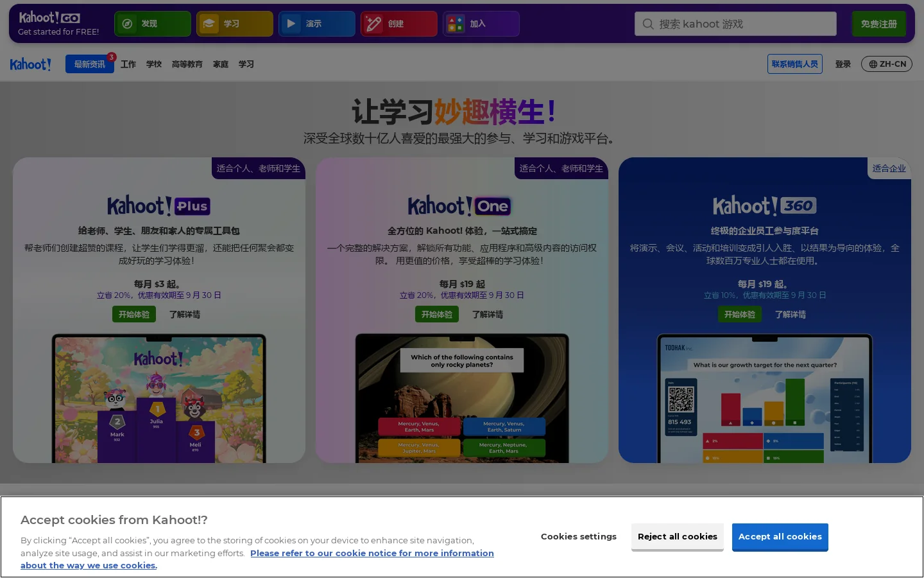Click Accept all cookies
This screenshot has width=924, height=578.
pyautogui.click(x=780, y=537)
